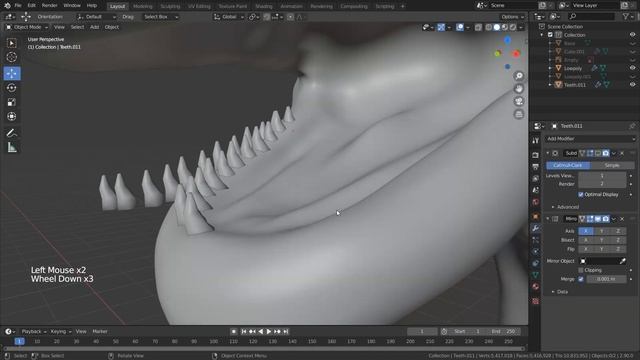Activate the Move tool
This screenshot has width=640, height=360.
click(12, 73)
